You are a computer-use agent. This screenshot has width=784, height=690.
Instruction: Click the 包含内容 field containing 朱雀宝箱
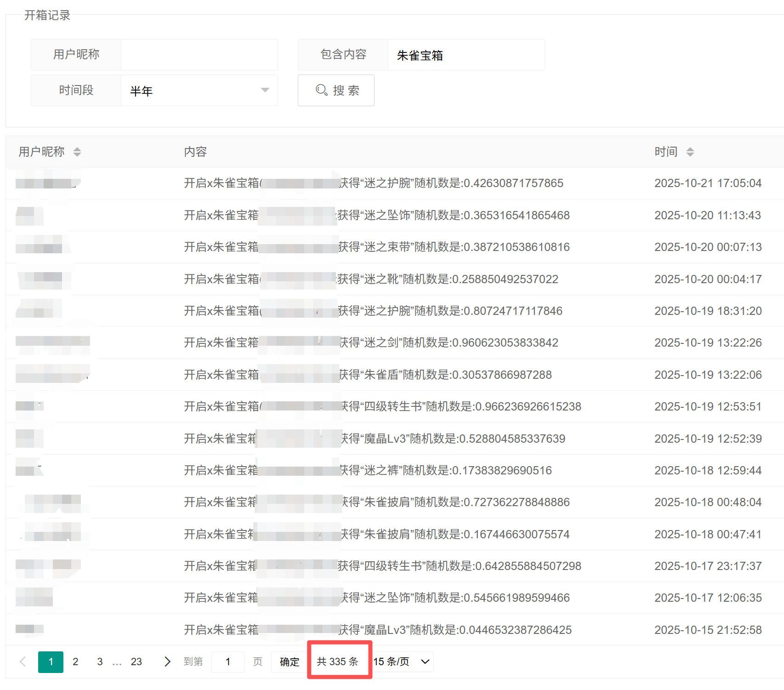[466, 55]
